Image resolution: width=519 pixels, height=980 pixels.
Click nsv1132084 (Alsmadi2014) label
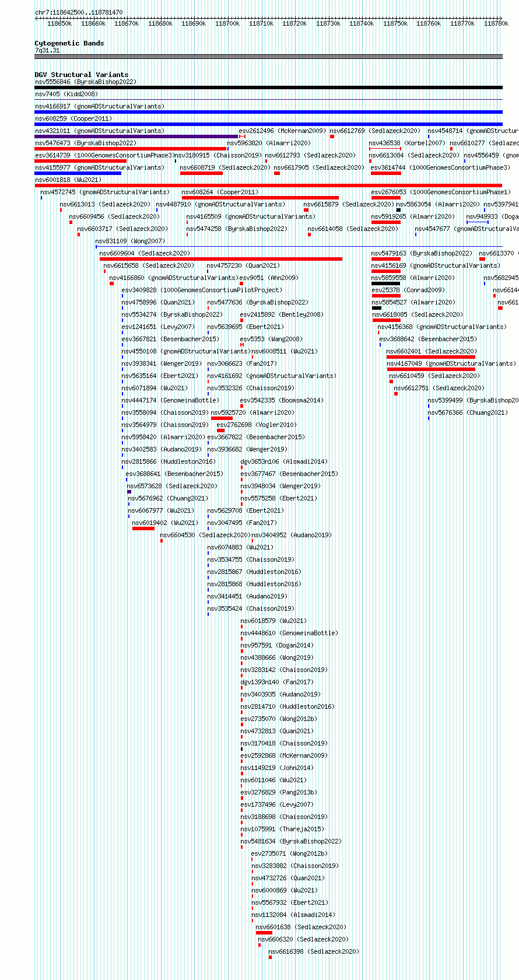click(x=293, y=915)
